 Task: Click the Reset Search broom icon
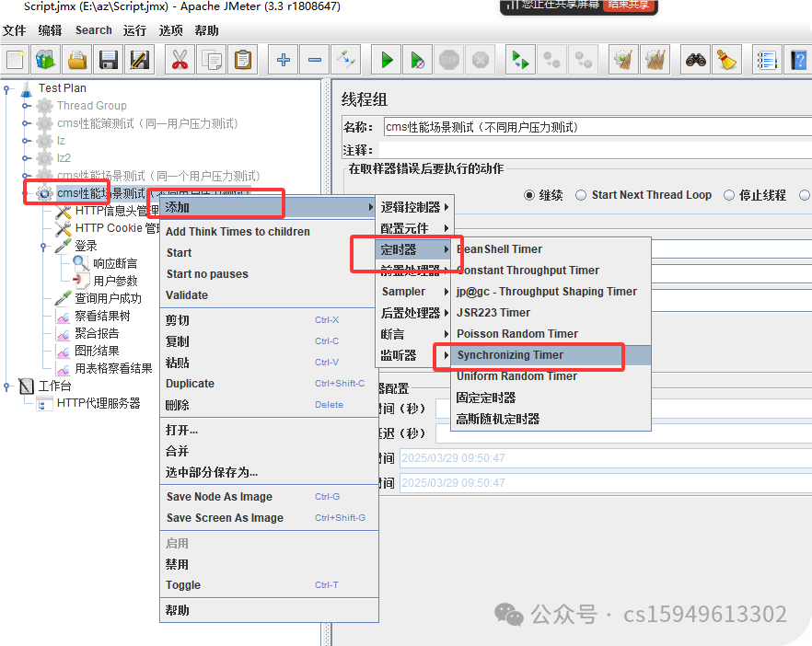tap(726, 60)
